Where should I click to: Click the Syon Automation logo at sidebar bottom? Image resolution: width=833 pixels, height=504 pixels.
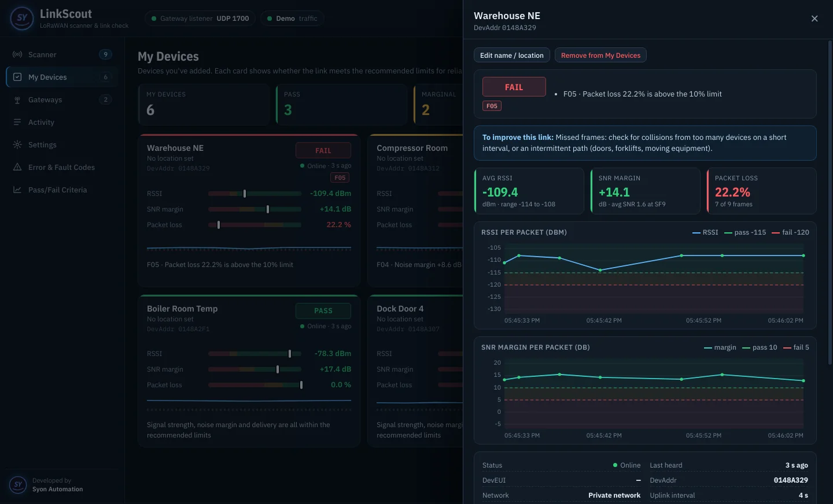(x=18, y=484)
